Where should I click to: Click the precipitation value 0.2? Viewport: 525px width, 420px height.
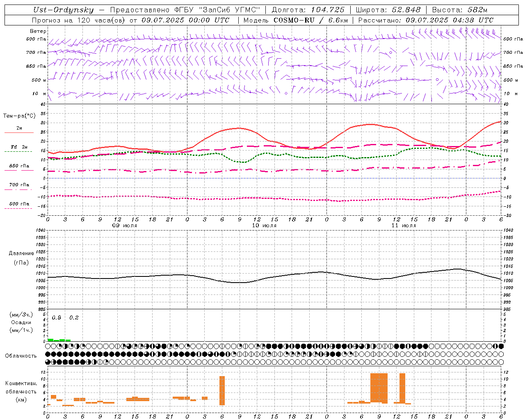[74, 318]
